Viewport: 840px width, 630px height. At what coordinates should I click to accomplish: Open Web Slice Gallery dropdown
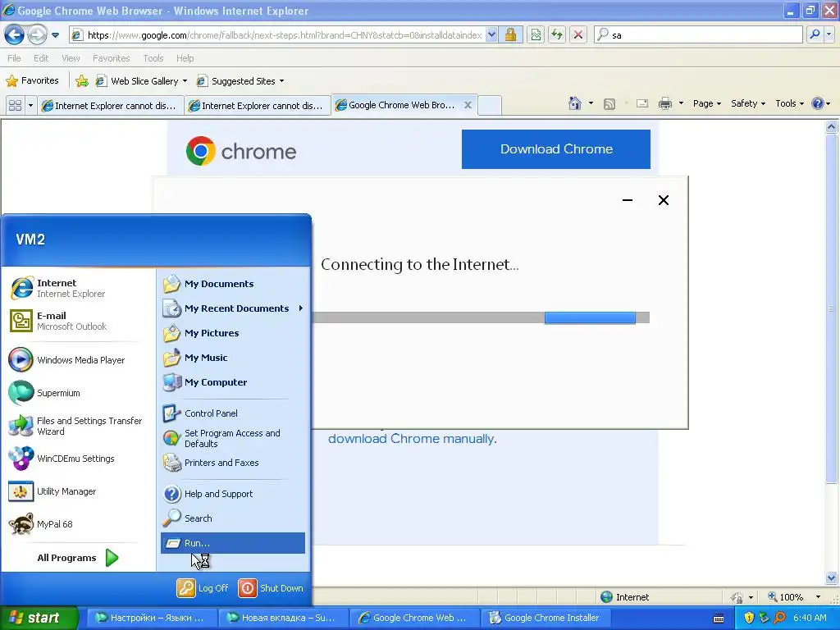(x=141, y=81)
